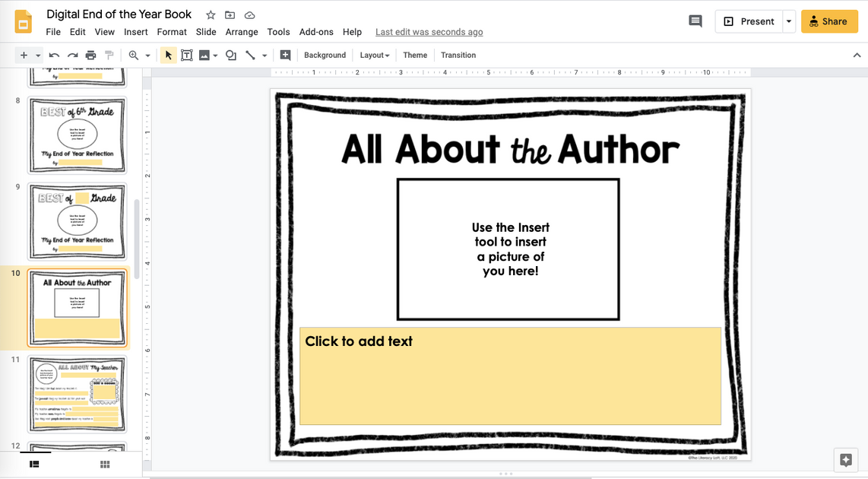The height and width of the screenshot is (479, 868).
Task: Click the Zoom tool icon
Action: (x=134, y=55)
